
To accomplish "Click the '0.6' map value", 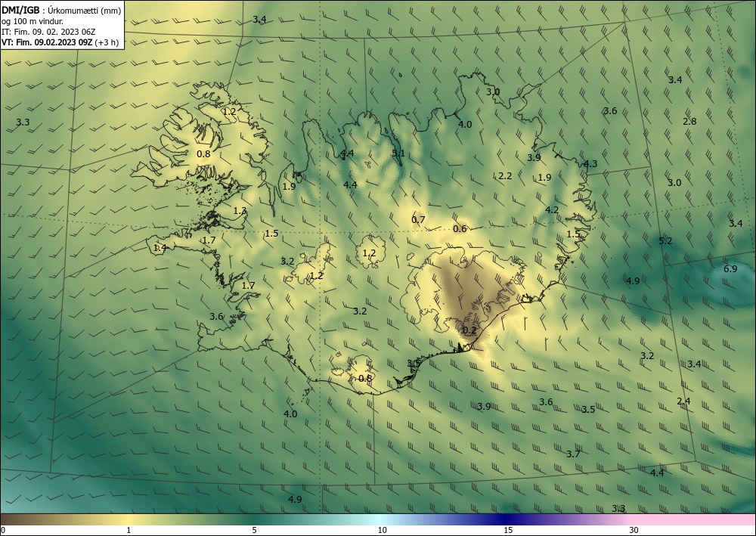I will click(460, 228).
